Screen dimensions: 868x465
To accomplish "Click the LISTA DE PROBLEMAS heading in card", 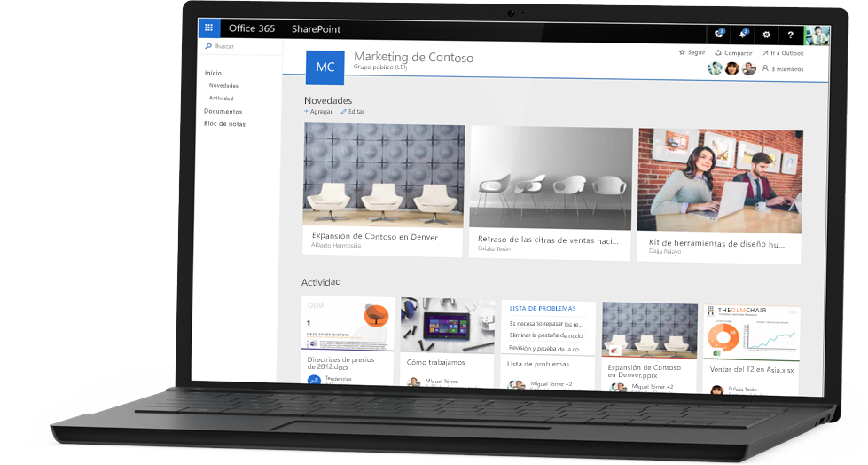I will [x=543, y=308].
